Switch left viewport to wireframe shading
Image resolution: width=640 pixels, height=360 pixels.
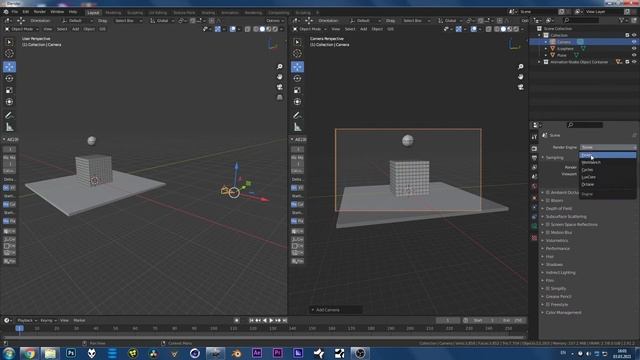click(256, 29)
